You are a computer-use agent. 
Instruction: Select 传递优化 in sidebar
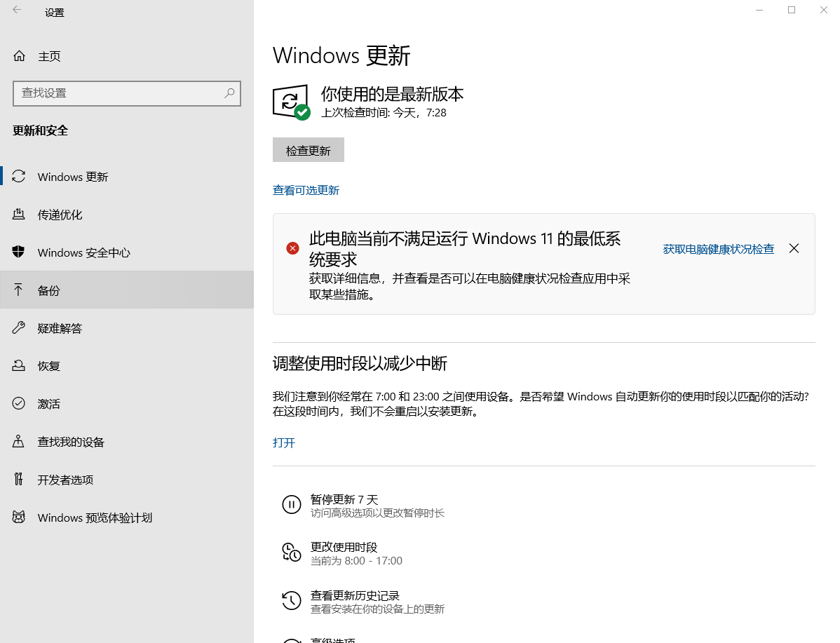[60, 215]
